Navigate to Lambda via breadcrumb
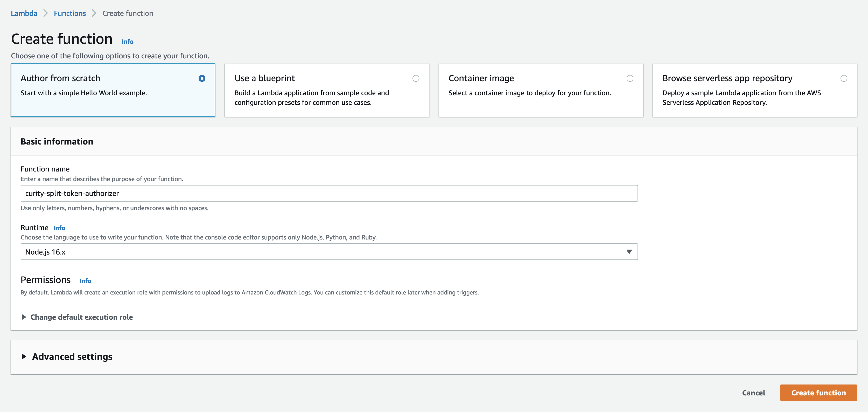Viewport: 868px width, 412px height. pyautogui.click(x=24, y=13)
